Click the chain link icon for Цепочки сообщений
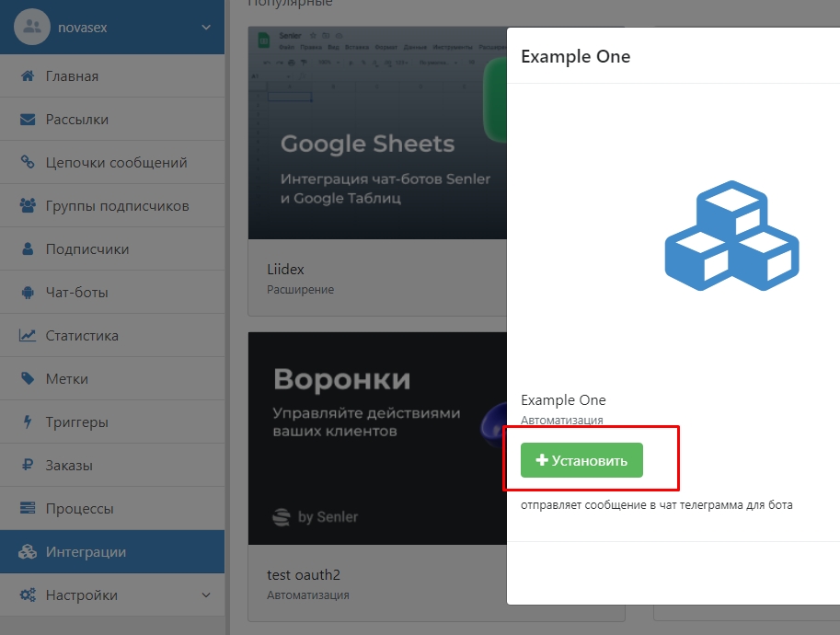This screenshot has height=635, width=840. point(28,163)
